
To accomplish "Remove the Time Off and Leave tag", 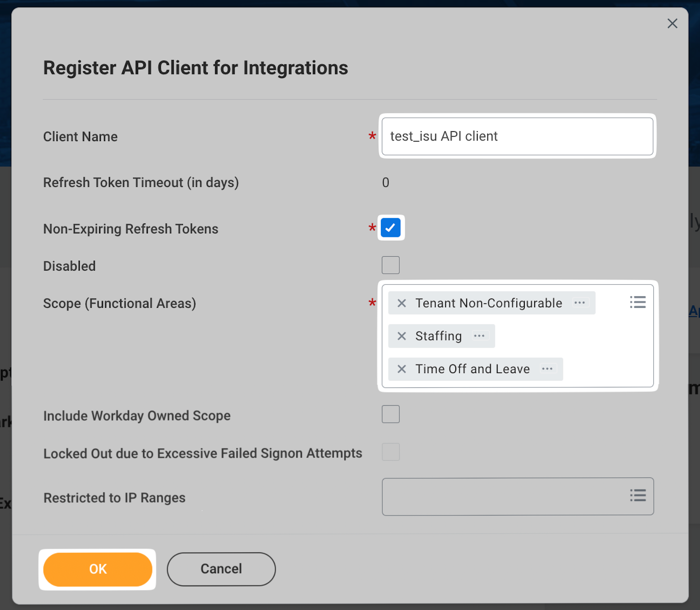I will click(x=402, y=369).
